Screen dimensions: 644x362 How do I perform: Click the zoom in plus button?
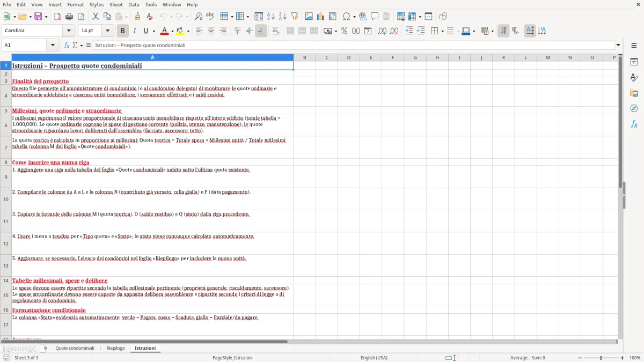tap(623, 358)
